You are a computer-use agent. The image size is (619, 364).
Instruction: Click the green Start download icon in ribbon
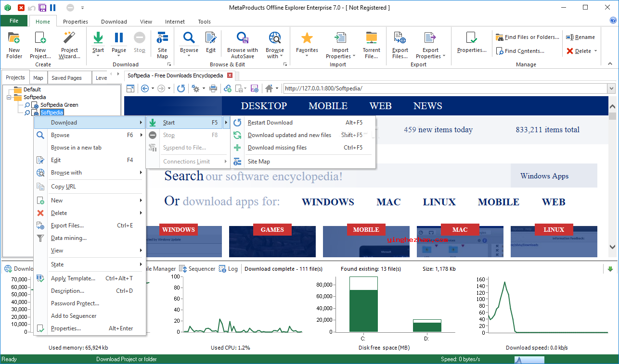click(98, 38)
